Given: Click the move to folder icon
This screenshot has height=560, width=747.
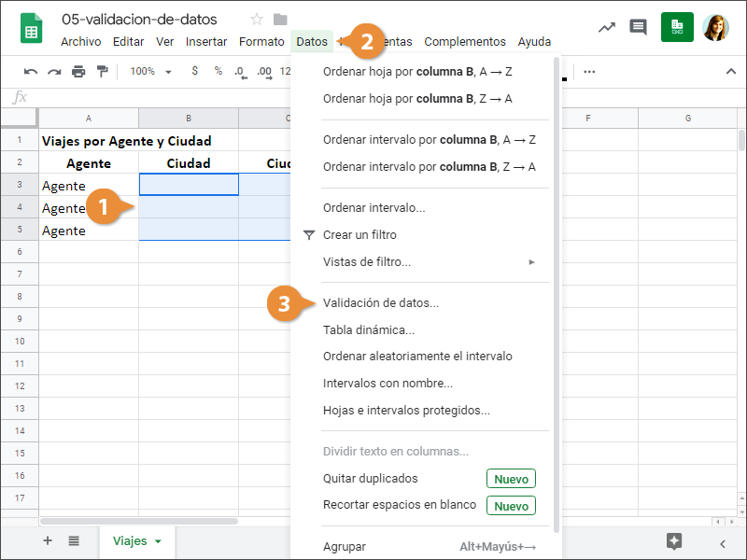Looking at the screenshot, I should 280,20.
